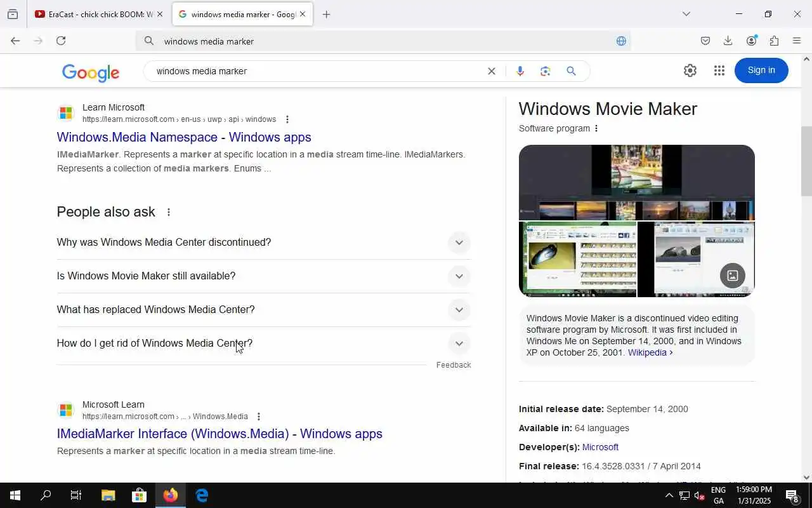Viewport: 812px width, 508px height.
Task: Open more images icon on thumbnail
Action: pos(733,276)
